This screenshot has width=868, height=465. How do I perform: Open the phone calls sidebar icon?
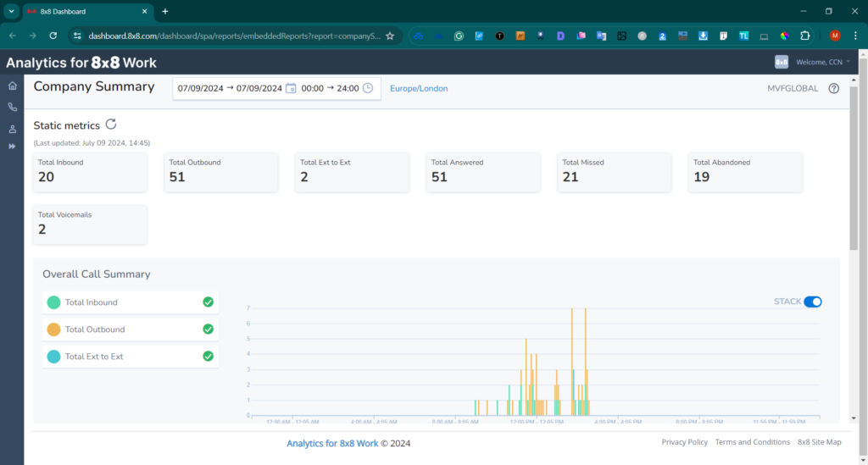pos(12,108)
